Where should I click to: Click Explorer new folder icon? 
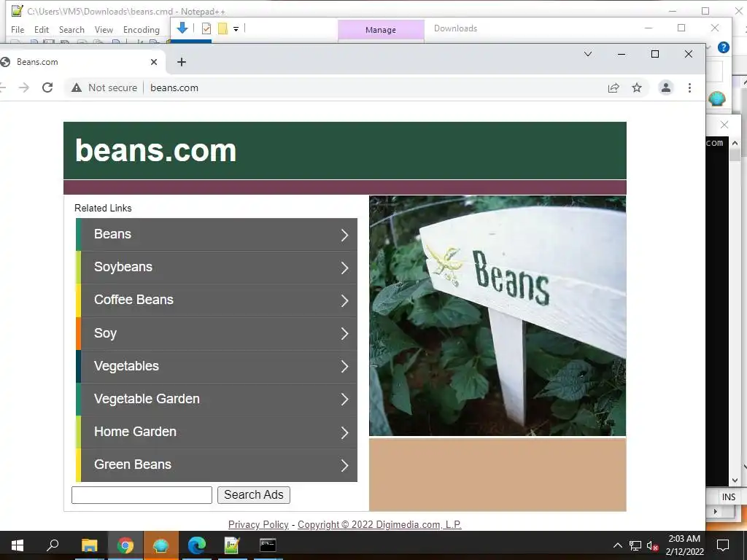(222, 28)
